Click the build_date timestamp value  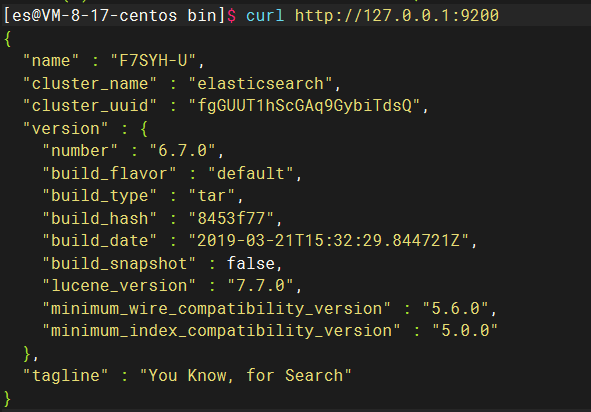(x=329, y=240)
